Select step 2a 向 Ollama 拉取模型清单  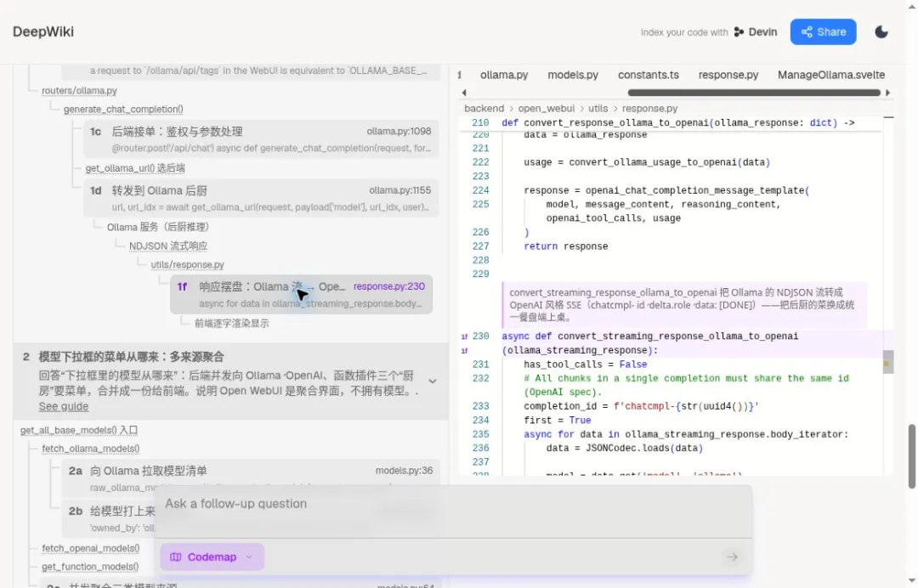(x=251, y=478)
